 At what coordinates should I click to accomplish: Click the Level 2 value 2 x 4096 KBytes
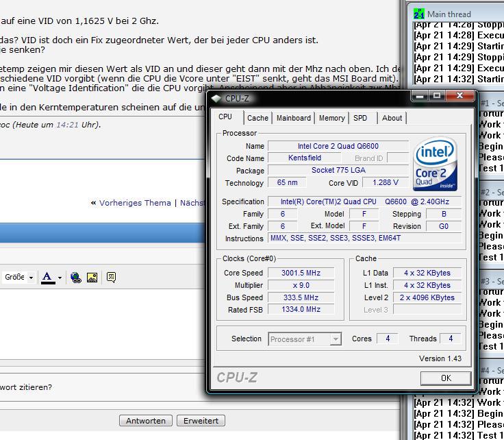[x=427, y=297]
